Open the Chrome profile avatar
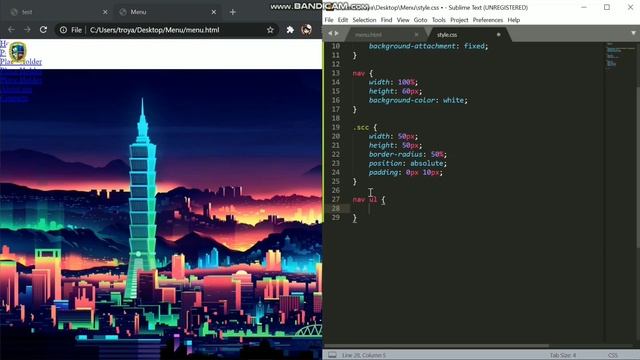 307,30
